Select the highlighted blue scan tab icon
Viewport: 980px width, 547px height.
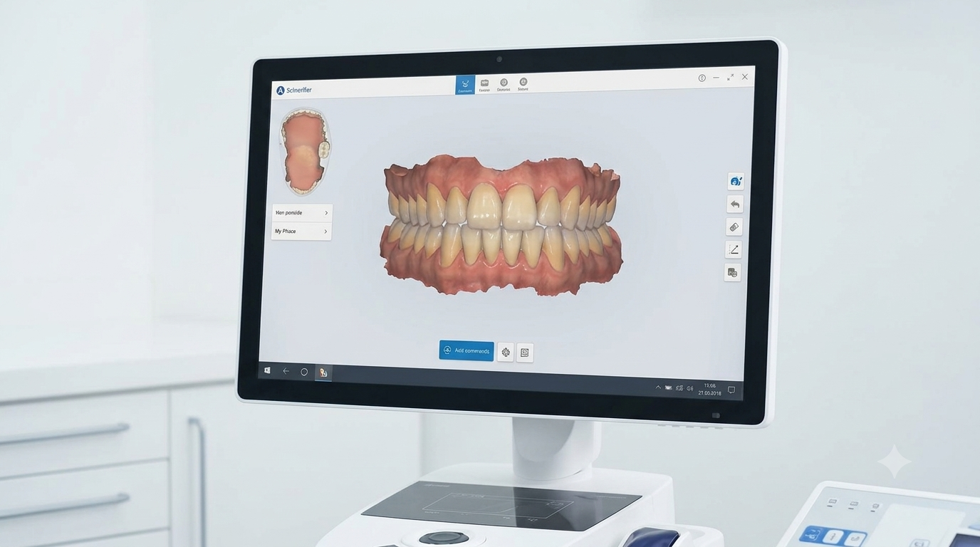(465, 85)
